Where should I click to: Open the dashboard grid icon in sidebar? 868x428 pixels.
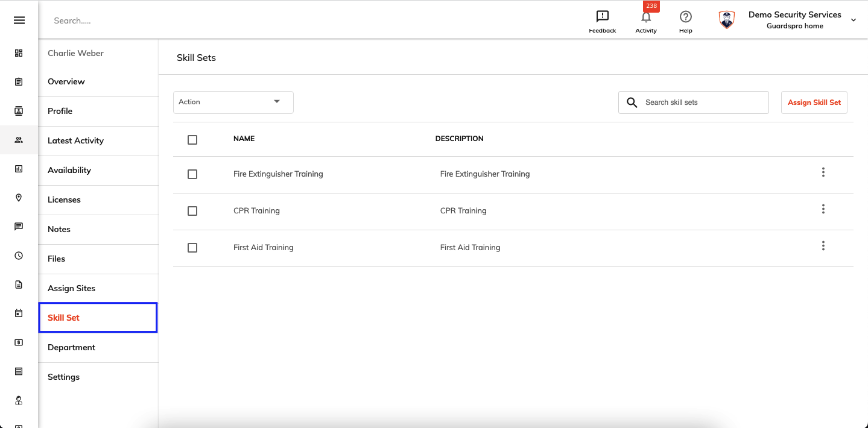coord(19,53)
